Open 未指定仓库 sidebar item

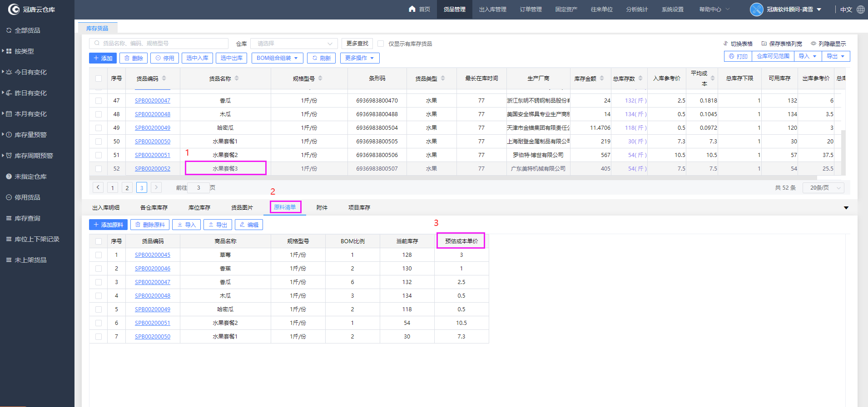30,177
